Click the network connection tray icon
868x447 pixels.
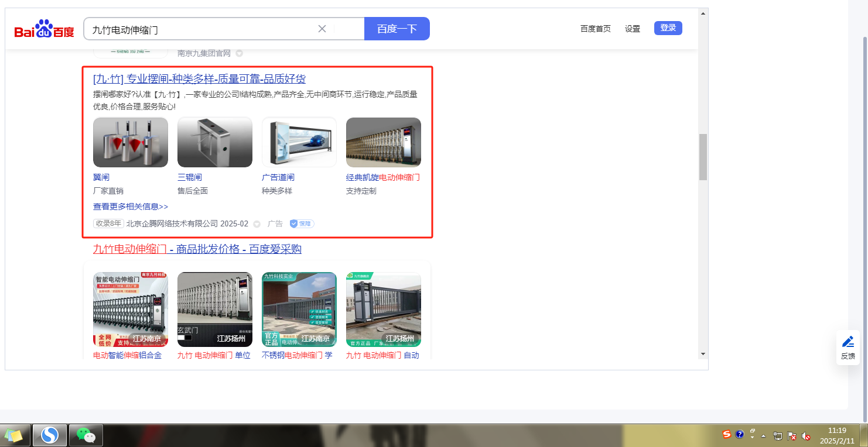pos(778,436)
